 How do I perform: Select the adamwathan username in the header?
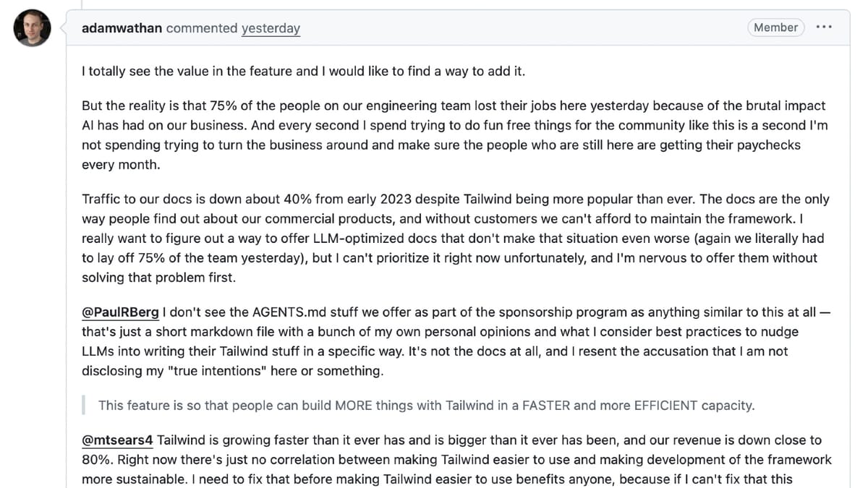coord(121,27)
